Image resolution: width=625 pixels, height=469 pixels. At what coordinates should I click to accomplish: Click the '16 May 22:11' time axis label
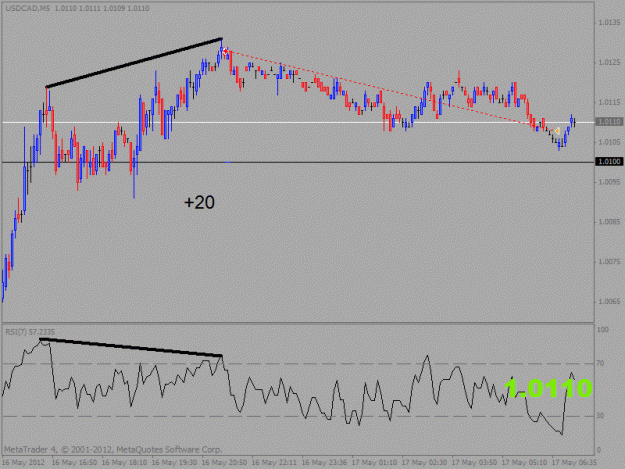tap(274, 463)
